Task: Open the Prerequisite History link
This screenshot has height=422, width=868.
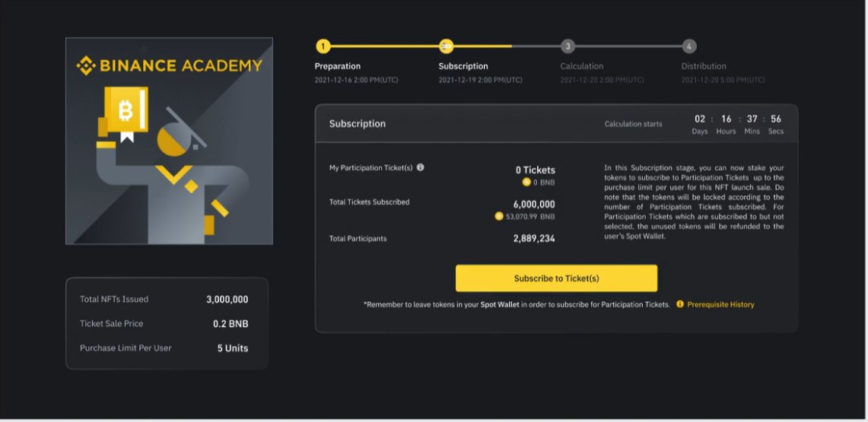Action: [720, 305]
